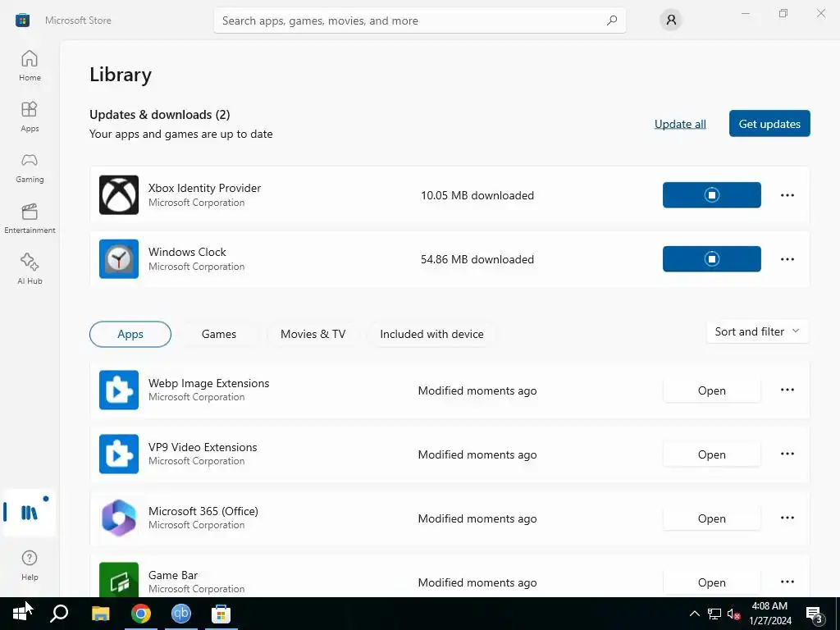Open the Gaming section
The image size is (840, 630).
click(30, 167)
